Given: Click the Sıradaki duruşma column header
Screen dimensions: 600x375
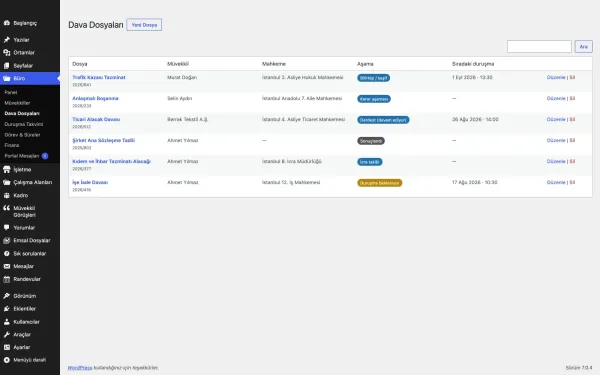Looking at the screenshot, I should click(473, 64).
